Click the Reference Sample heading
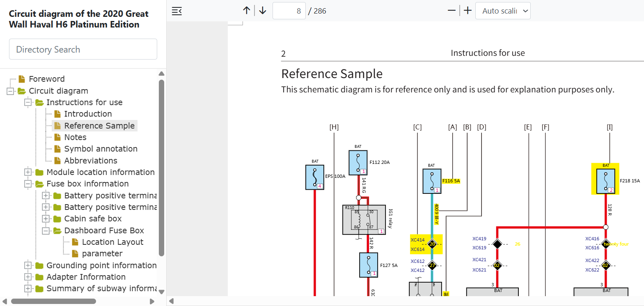Viewport: 644px width, 306px height. coord(332,74)
